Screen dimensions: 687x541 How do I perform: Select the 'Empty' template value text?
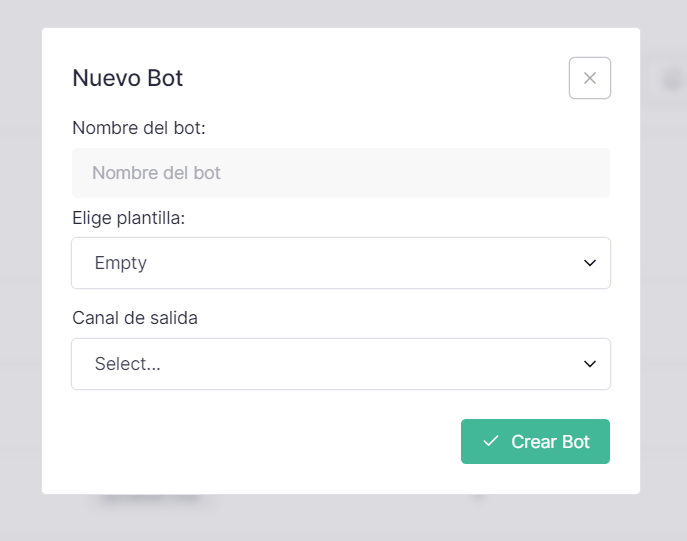coord(121,263)
